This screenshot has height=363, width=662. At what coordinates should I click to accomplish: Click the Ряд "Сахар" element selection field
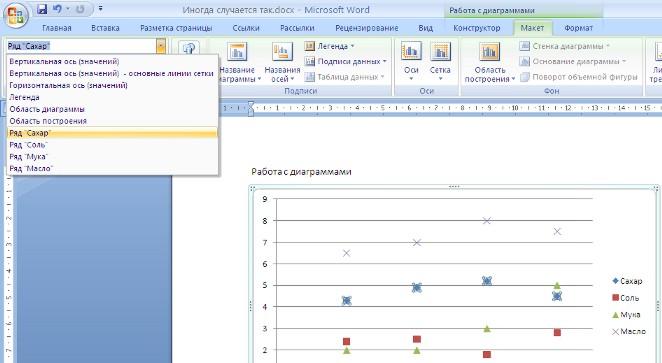[x=81, y=46]
